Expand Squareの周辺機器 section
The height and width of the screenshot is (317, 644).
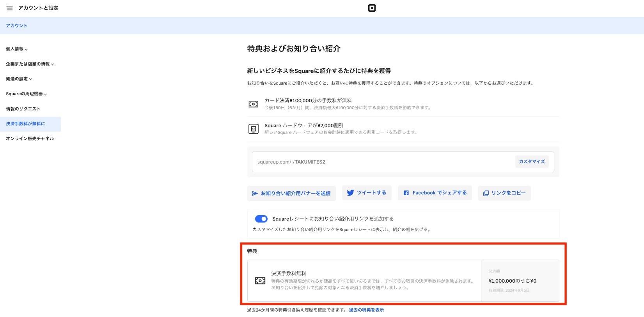(x=27, y=94)
